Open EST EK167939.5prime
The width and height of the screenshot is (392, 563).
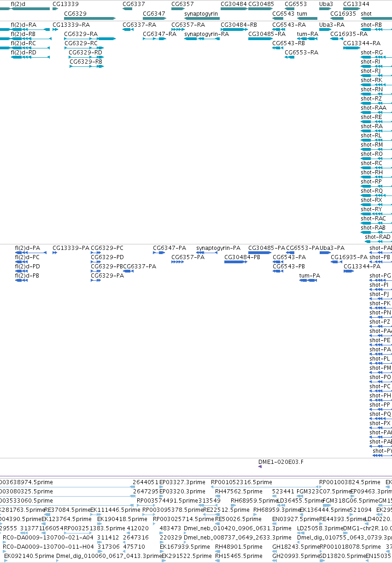coord(183,547)
